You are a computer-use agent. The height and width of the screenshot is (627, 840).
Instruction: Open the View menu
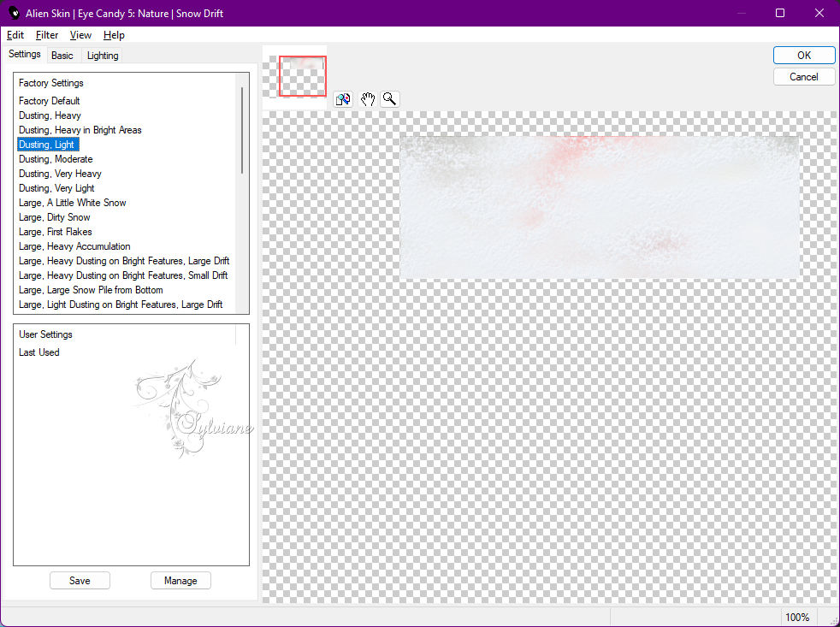(80, 35)
